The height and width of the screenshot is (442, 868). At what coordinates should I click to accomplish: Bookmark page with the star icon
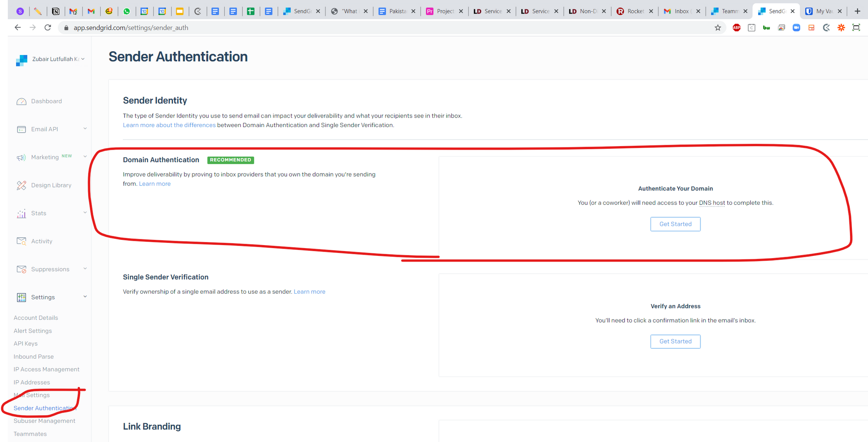[x=718, y=28]
